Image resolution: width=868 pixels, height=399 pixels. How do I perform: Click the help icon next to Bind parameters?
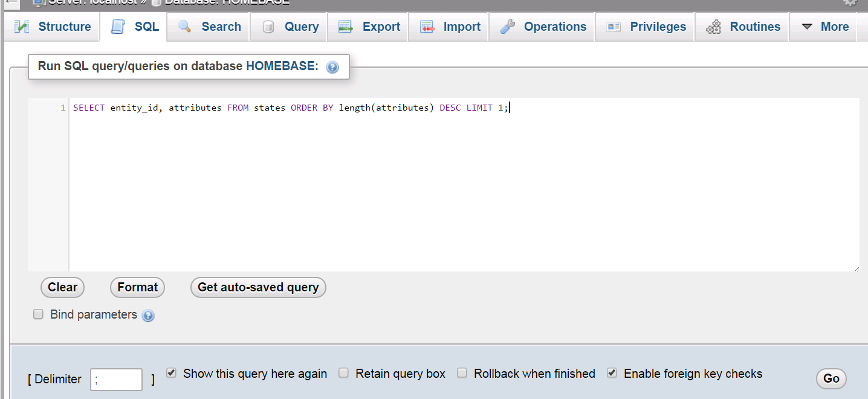pos(148,315)
